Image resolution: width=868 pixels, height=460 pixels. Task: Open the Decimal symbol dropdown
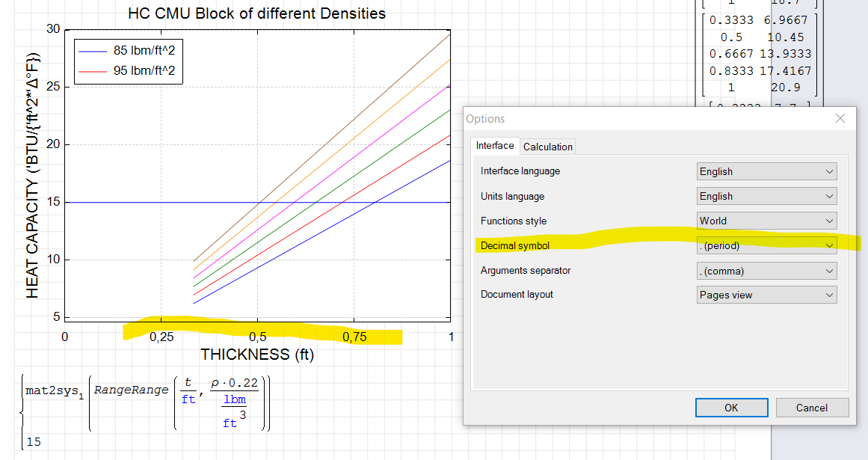click(x=766, y=245)
